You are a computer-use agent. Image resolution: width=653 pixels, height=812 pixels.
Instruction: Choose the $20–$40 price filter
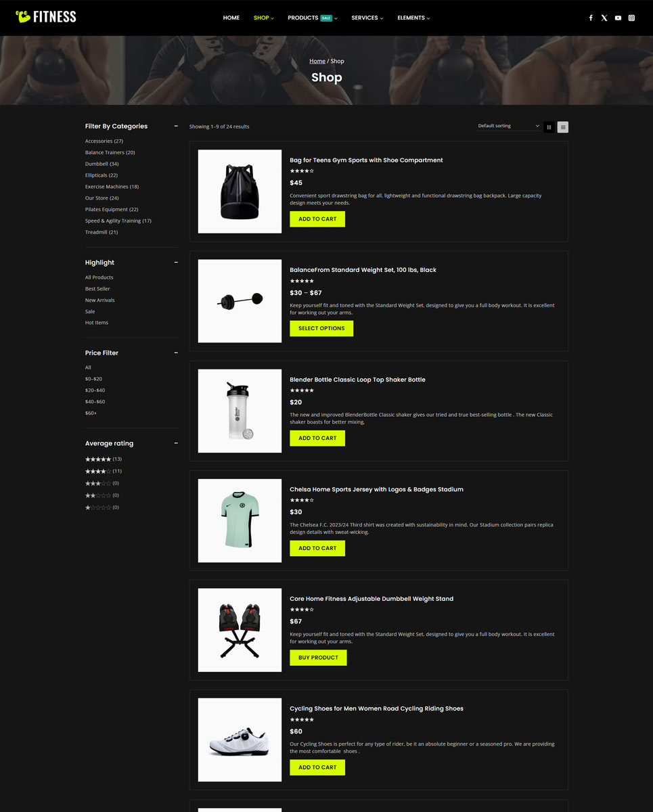click(x=95, y=390)
